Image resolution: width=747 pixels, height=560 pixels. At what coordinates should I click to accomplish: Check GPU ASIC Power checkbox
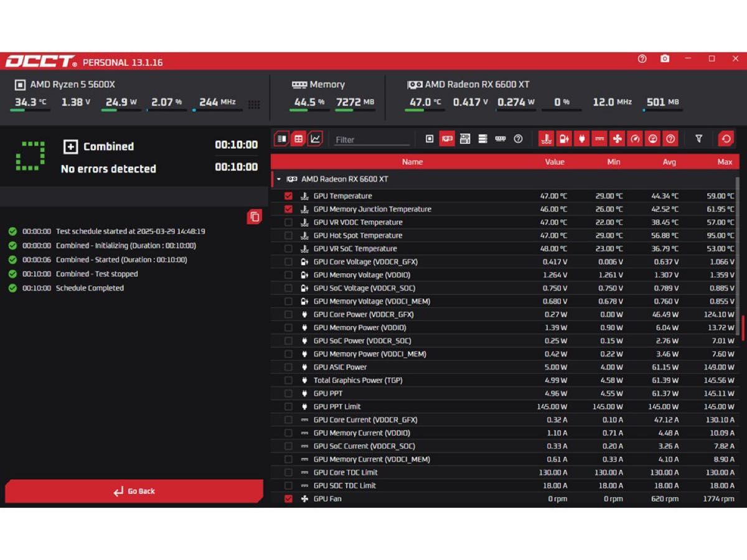tap(288, 367)
